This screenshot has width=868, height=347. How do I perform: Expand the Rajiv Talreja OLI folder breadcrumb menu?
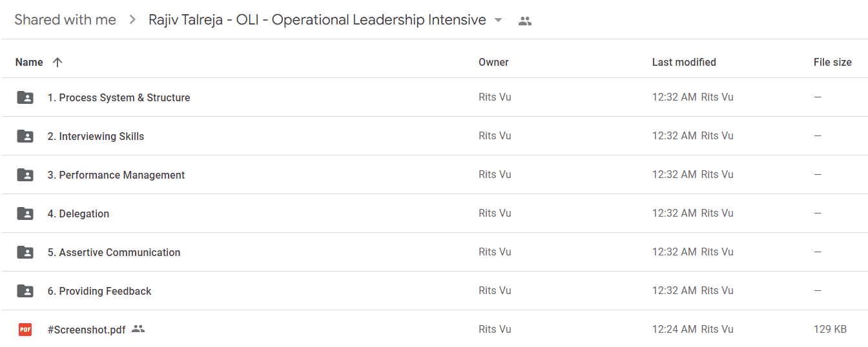317,20
